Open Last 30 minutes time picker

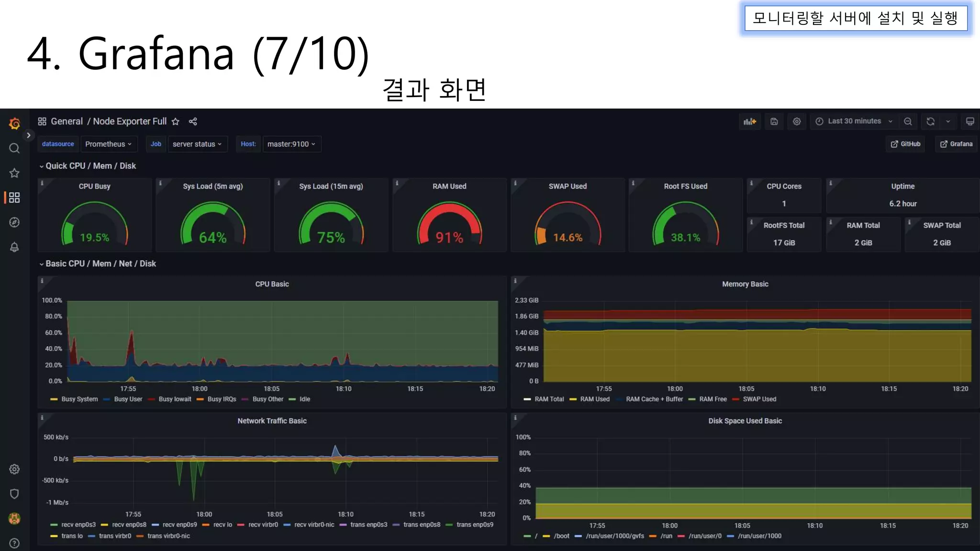[854, 121]
